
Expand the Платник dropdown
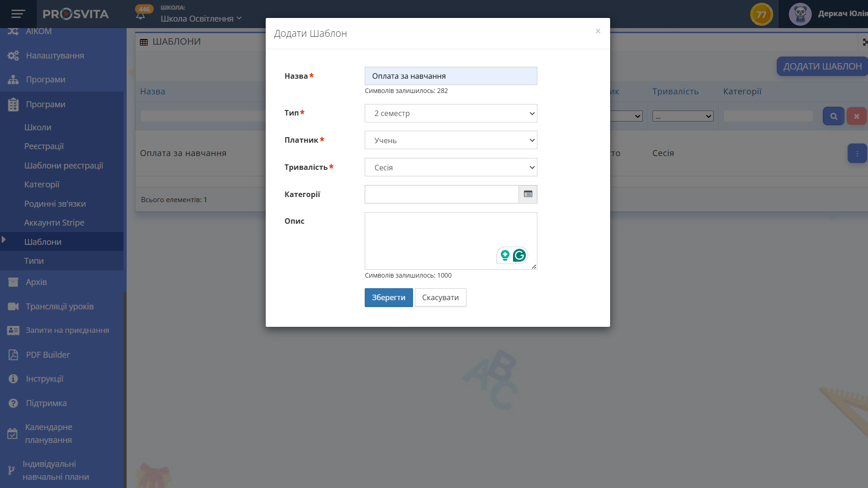tap(450, 140)
